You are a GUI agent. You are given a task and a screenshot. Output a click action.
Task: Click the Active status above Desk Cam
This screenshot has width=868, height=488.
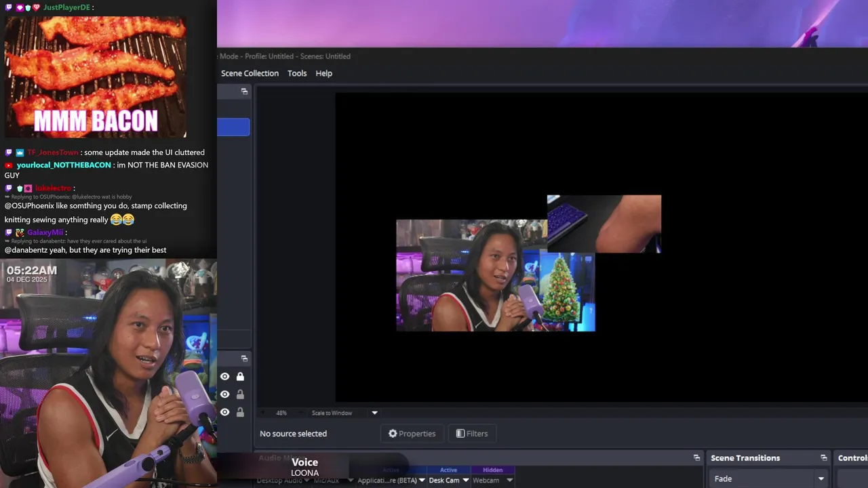pos(448,470)
